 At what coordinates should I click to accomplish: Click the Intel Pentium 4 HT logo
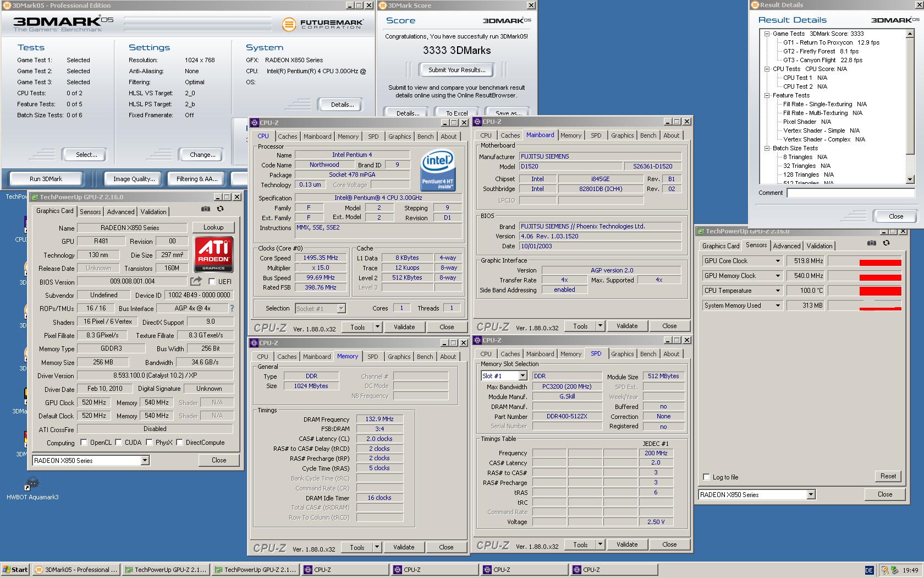(x=437, y=171)
